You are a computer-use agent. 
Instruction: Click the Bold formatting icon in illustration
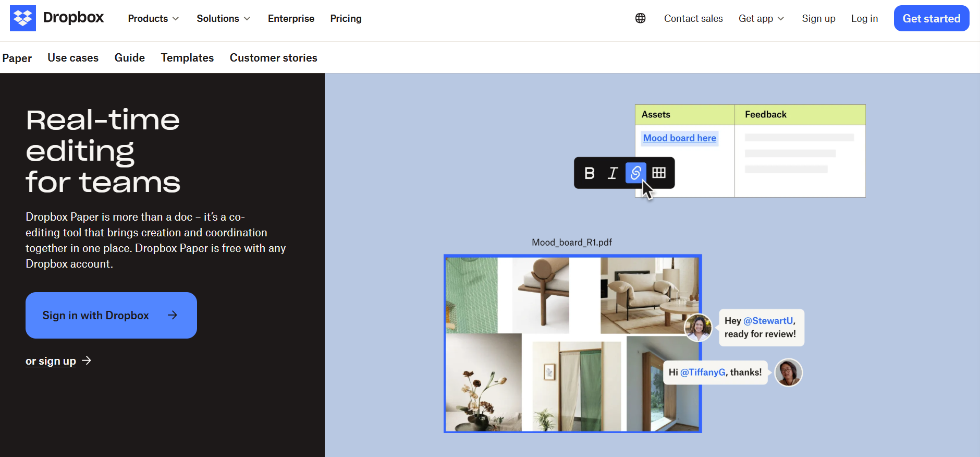(590, 173)
